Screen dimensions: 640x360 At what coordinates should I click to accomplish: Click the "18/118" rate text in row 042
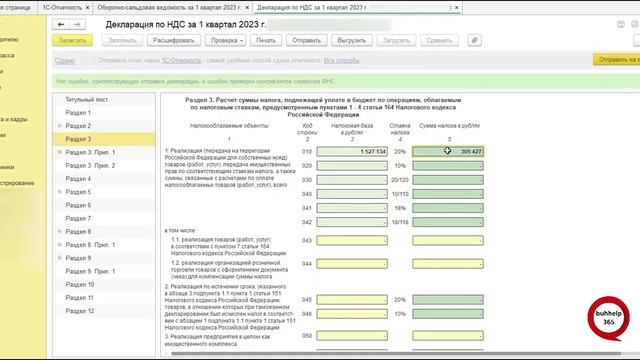(400, 222)
